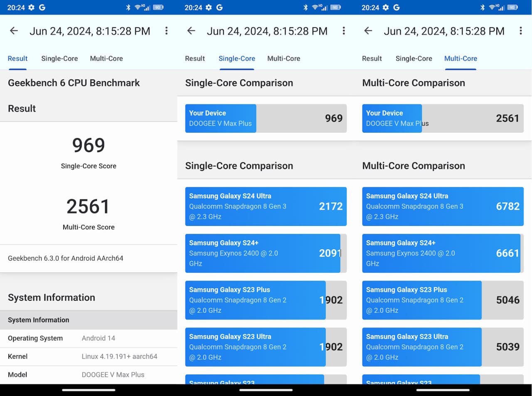Tap the settings gear in the Result screen status bar
Screen dimensions: 532x396
31,7
